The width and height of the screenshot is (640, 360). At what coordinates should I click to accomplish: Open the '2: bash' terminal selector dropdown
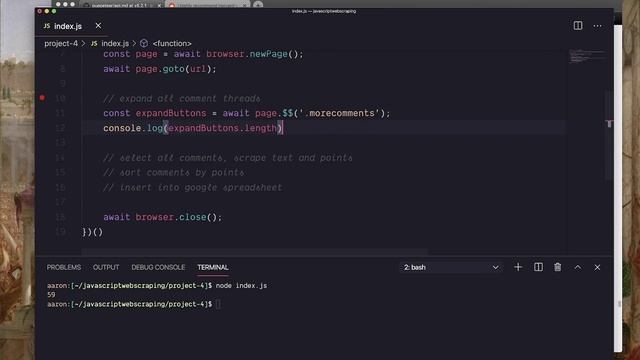tap(451, 267)
